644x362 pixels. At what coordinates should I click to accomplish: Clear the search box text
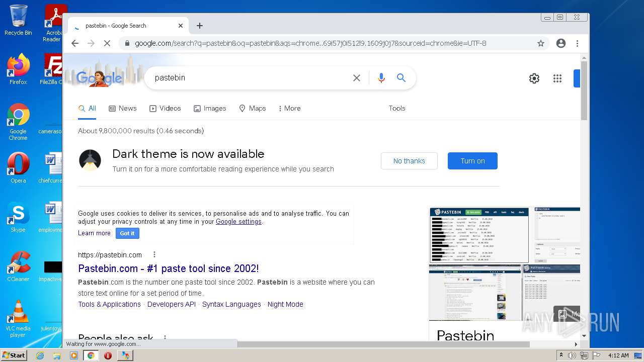[357, 78]
